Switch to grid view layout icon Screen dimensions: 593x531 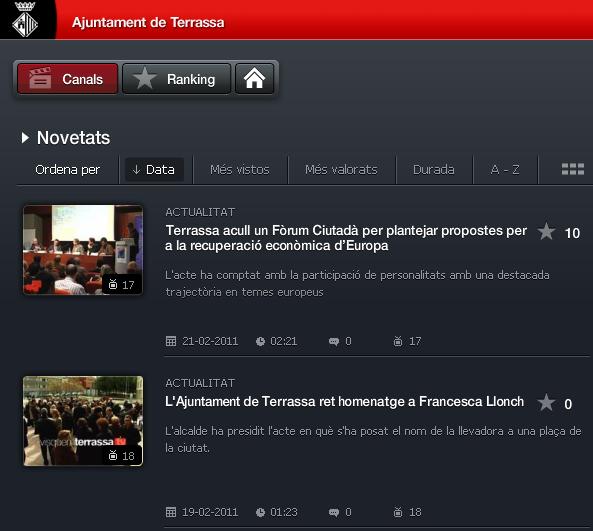(x=573, y=169)
